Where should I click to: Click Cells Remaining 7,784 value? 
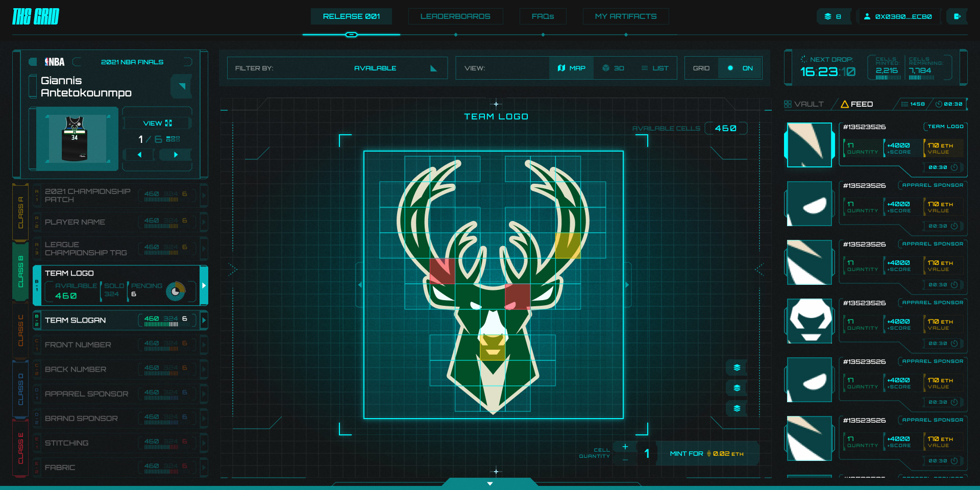click(x=920, y=70)
